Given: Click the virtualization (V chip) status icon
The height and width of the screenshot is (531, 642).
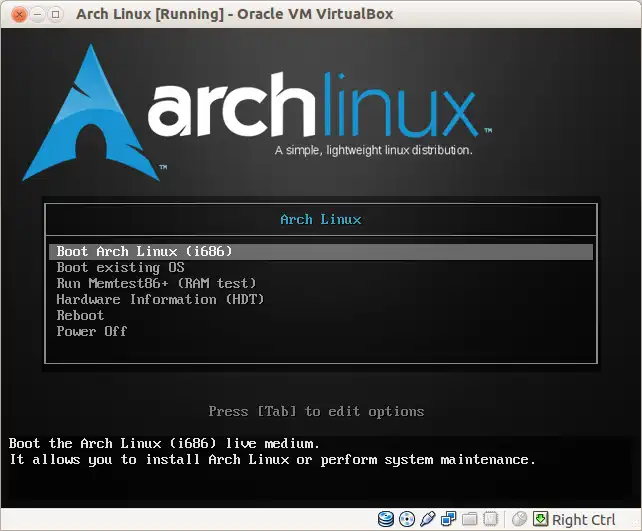Looking at the screenshot, I should pos(491,519).
